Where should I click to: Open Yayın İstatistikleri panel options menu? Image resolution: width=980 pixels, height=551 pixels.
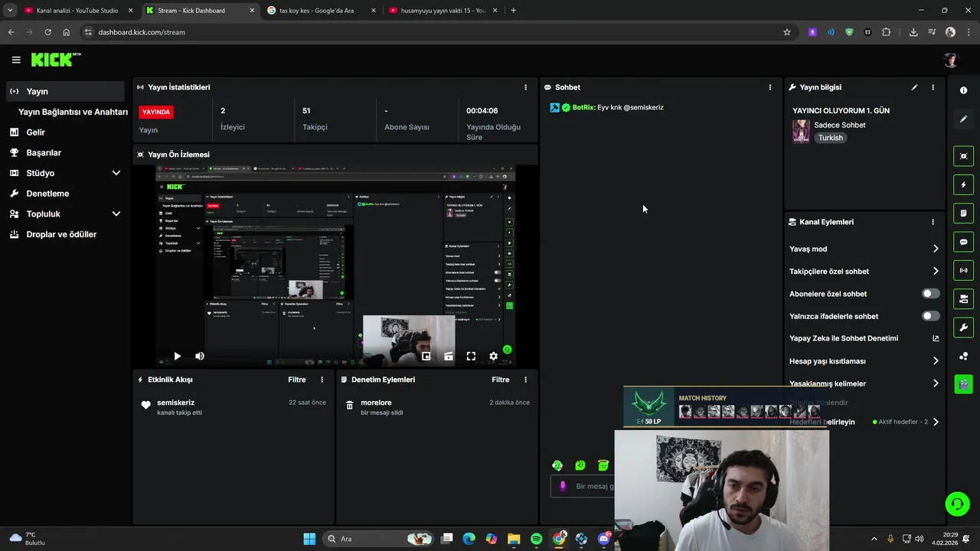pyautogui.click(x=525, y=87)
